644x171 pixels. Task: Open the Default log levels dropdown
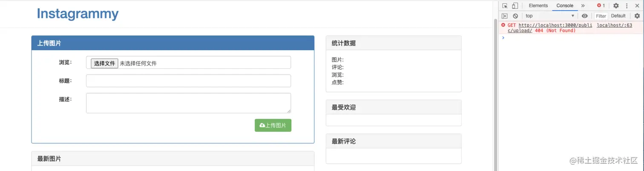point(618,16)
